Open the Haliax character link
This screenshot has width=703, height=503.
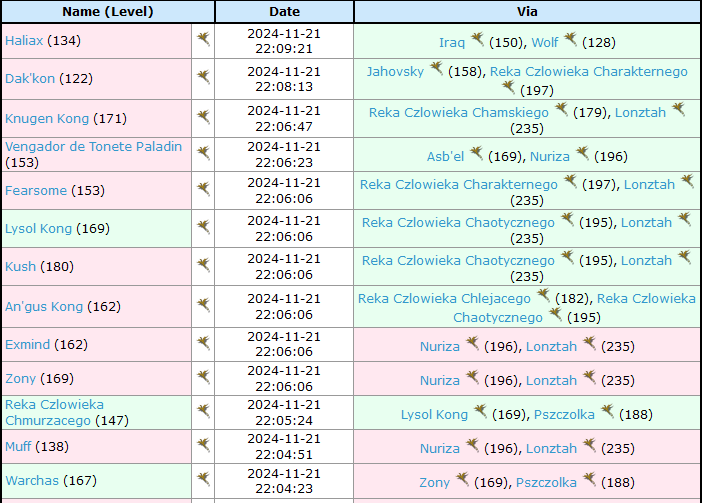coord(24,41)
